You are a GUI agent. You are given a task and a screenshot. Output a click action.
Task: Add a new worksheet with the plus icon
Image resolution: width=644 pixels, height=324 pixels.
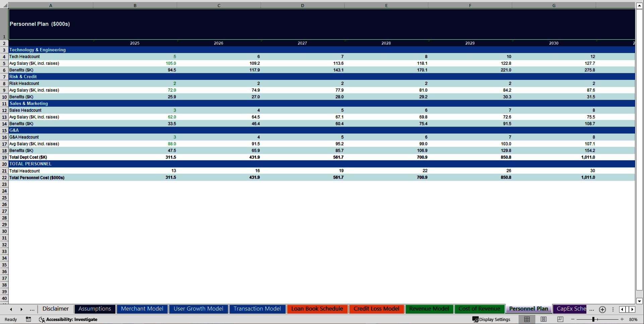(x=602, y=310)
